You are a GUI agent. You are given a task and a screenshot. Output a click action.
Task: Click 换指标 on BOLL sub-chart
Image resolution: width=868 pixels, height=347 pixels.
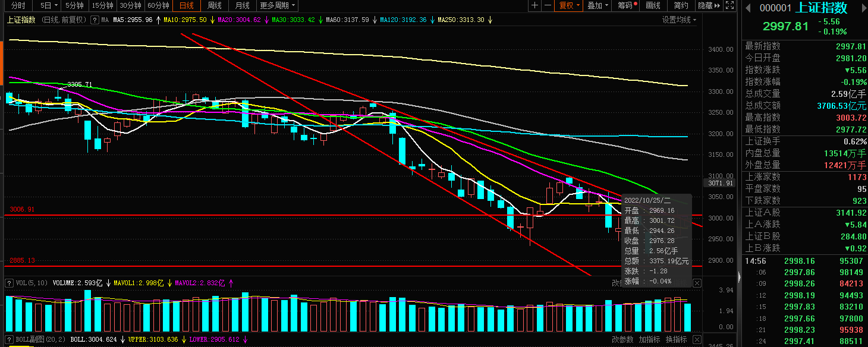[676, 339]
